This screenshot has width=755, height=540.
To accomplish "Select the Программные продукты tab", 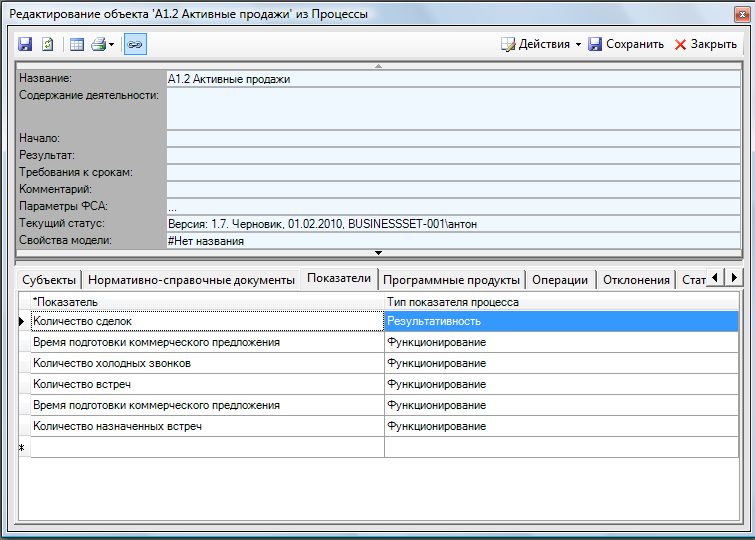I will tap(451, 280).
